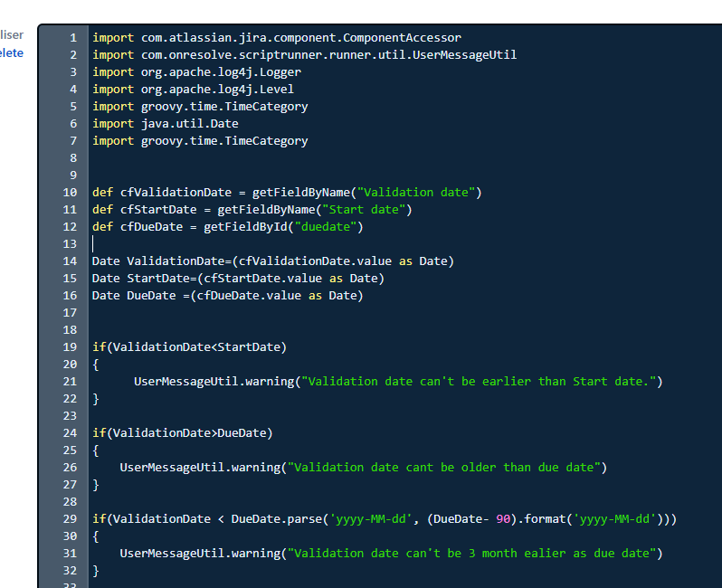Image resolution: width=722 pixels, height=588 pixels.
Task: Click line number 29 in the gutter
Action: coord(70,519)
